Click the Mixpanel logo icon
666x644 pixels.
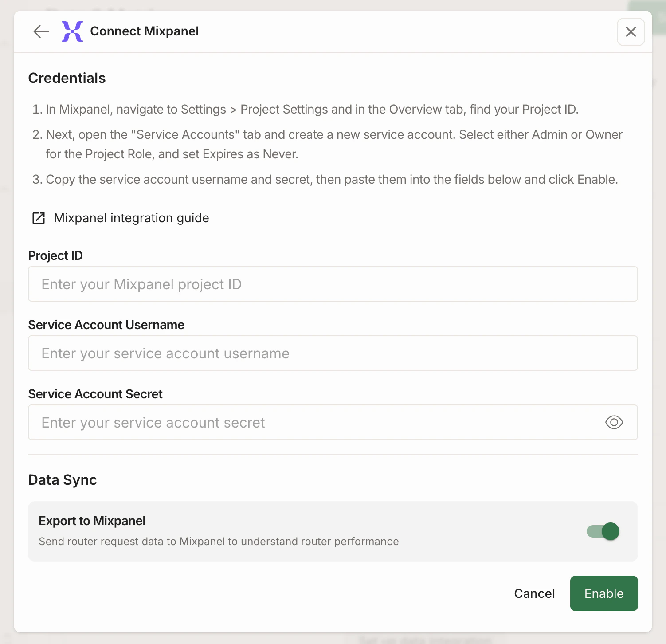click(72, 31)
